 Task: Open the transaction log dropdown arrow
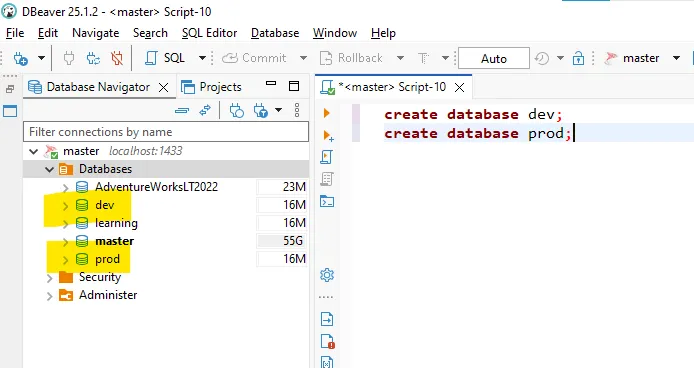[560, 58]
